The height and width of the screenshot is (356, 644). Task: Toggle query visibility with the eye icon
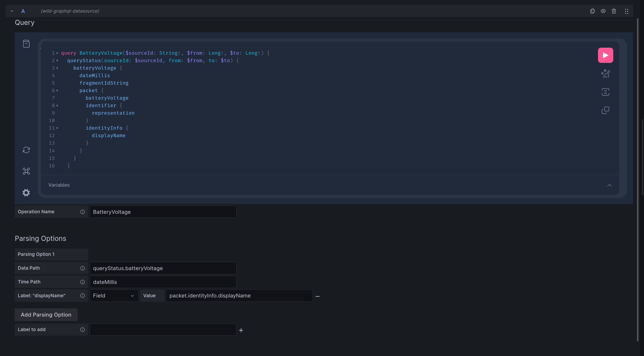(603, 11)
